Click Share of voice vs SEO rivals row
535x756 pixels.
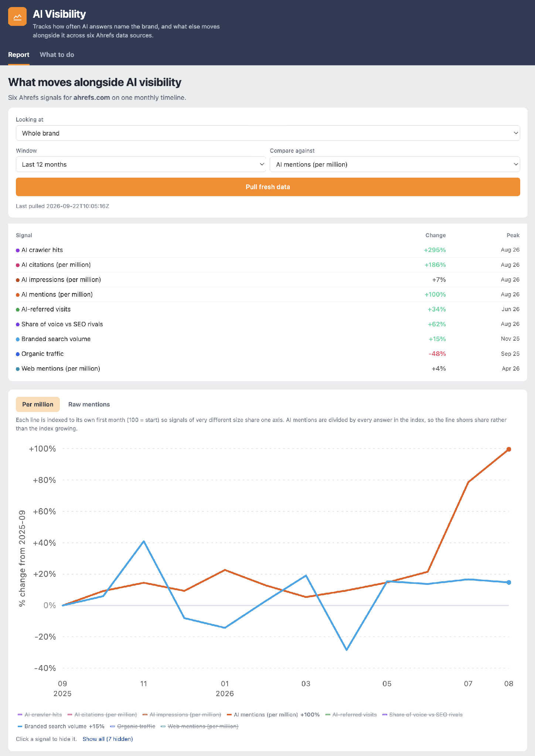[268, 324]
